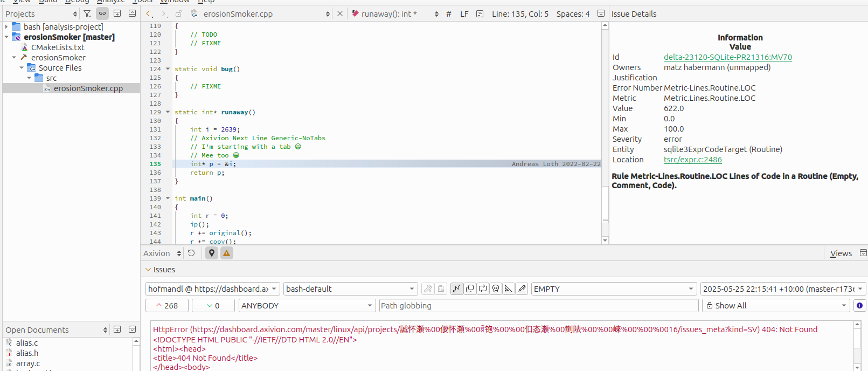The height and width of the screenshot is (371, 868).
Task: Open the bash-default project dropdown
Action: 351,289
